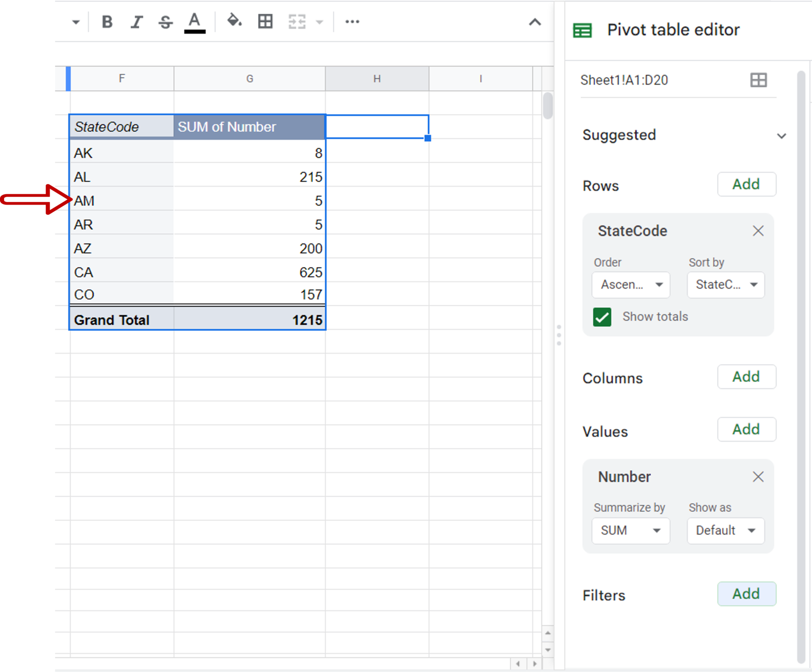Screen dimensions: 812x672
Task: Open the Order dropdown
Action: (x=631, y=284)
